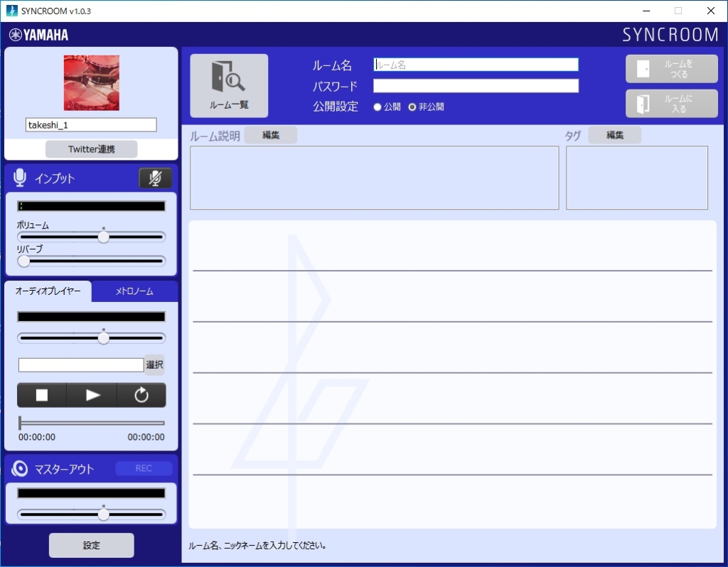Viewport: 728px width, 567px height.
Task: Click the SYNCROOM logo text in header
Action: (670, 35)
